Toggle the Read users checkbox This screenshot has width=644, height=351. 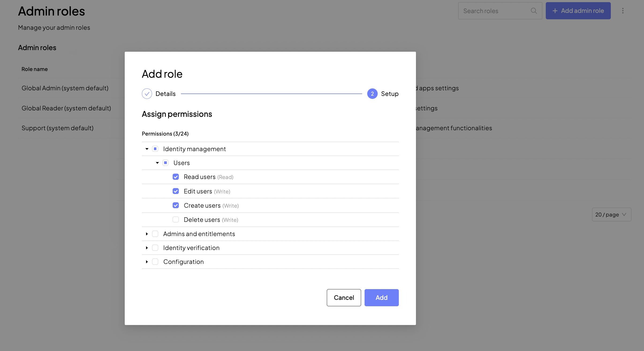point(176,177)
